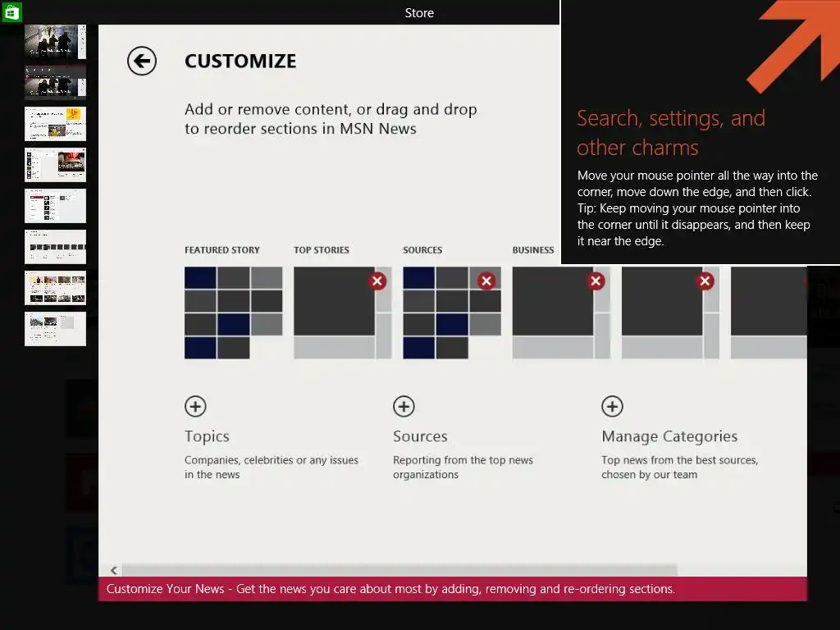This screenshot has width=840, height=630.
Task: Click the 'Add or remove content' instruction text
Action: coord(331,119)
